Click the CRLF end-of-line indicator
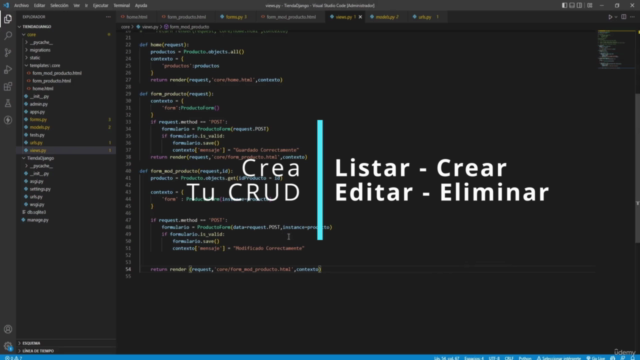The height and width of the screenshot is (360, 640). [509, 358]
